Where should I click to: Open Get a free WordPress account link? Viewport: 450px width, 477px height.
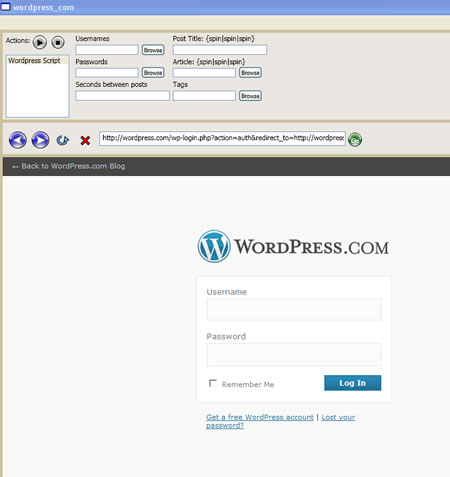260,417
